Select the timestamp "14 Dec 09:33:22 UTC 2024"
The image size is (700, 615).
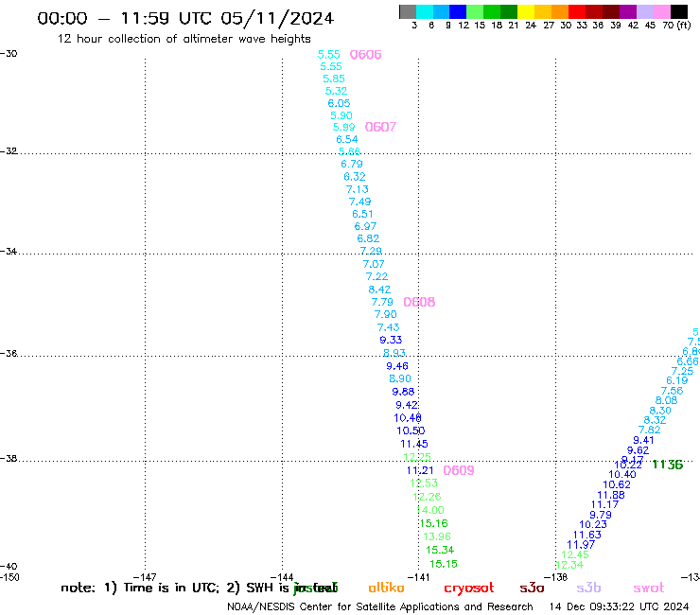(620, 607)
